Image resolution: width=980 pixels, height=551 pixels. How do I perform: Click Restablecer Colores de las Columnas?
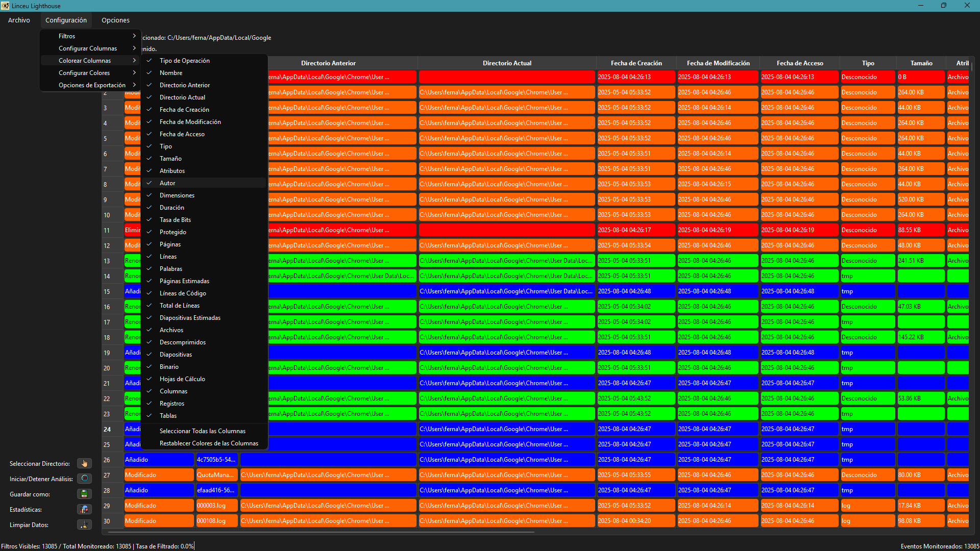[x=209, y=443]
